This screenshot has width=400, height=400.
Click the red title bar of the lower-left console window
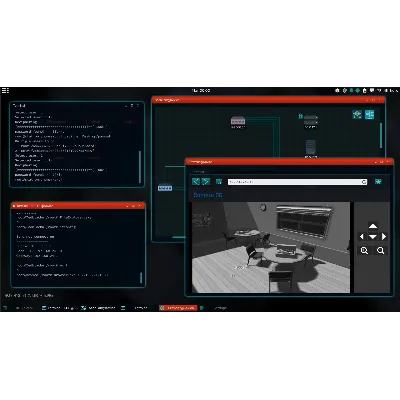click(78, 206)
